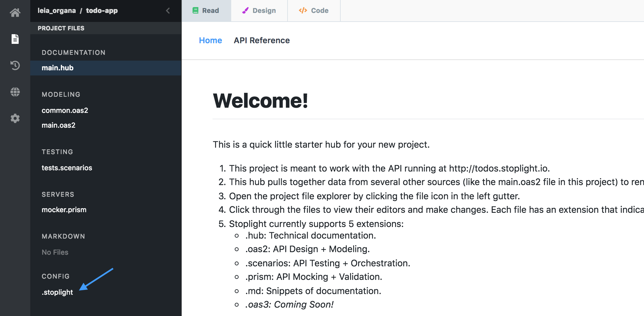Open tests.scenarios testing file
Screen dimensions: 644x316
point(67,168)
